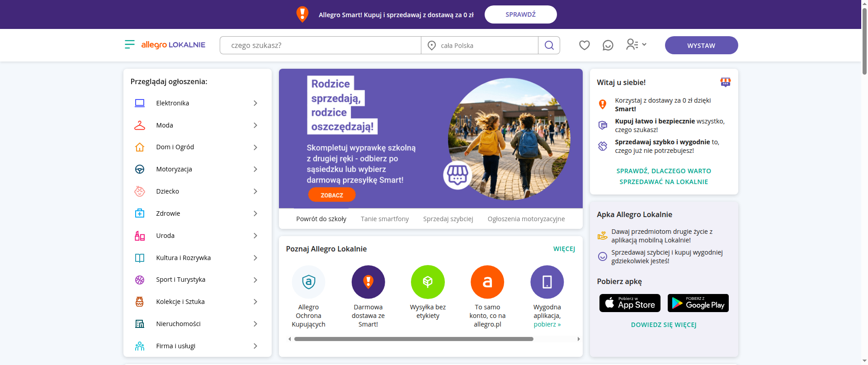This screenshot has height=365, width=868.
Task: Open the user account icon
Action: (x=632, y=44)
